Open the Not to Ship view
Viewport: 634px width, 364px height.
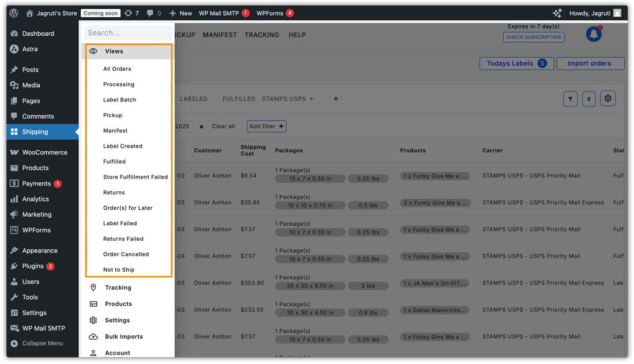click(x=119, y=270)
